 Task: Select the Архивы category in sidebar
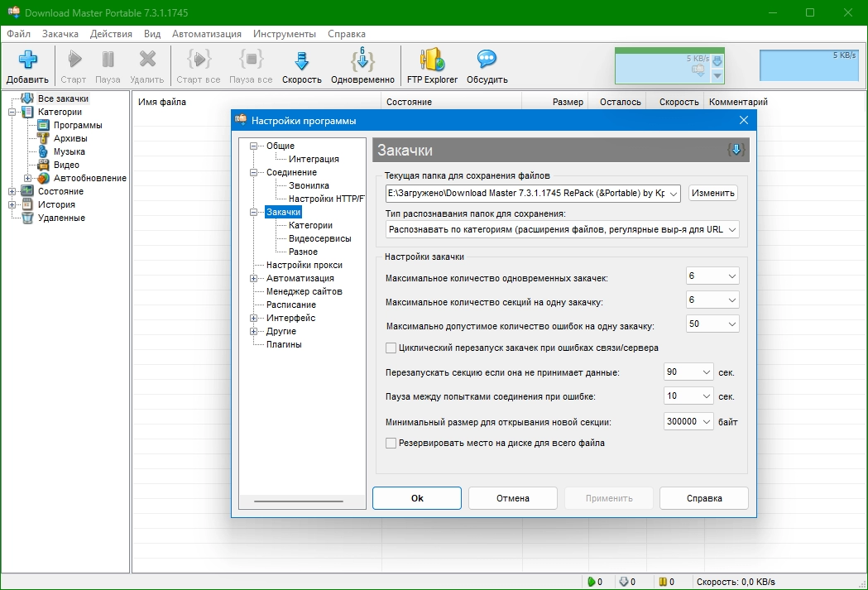pyautogui.click(x=69, y=138)
